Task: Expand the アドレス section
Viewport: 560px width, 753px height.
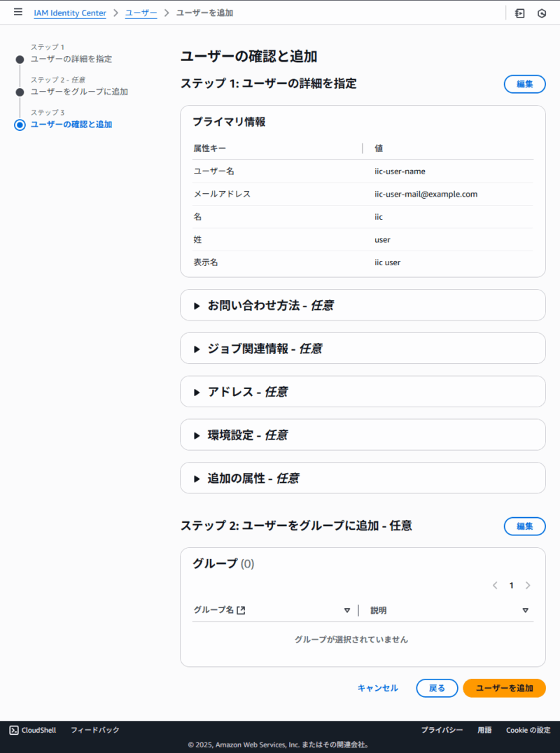Action: (363, 392)
